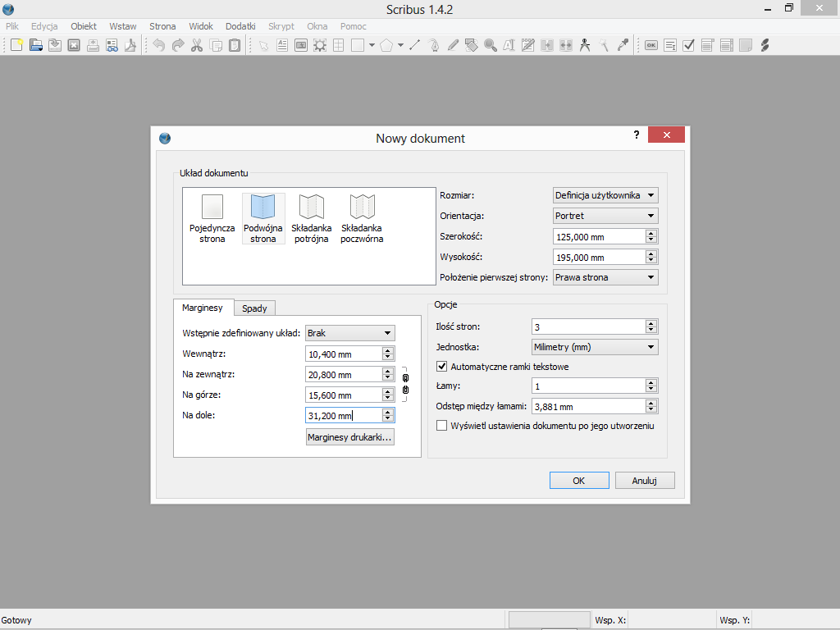Select the compass Measurements tool icon
Screen dimensions: 840x630
pos(585,45)
